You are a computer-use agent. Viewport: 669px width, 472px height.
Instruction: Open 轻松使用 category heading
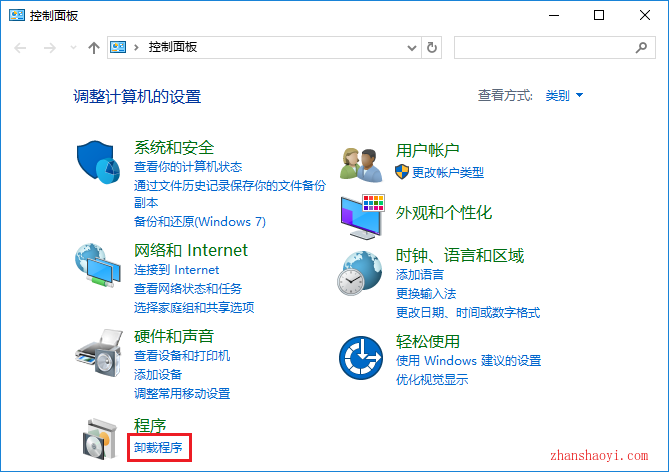pyautogui.click(x=428, y=341)
